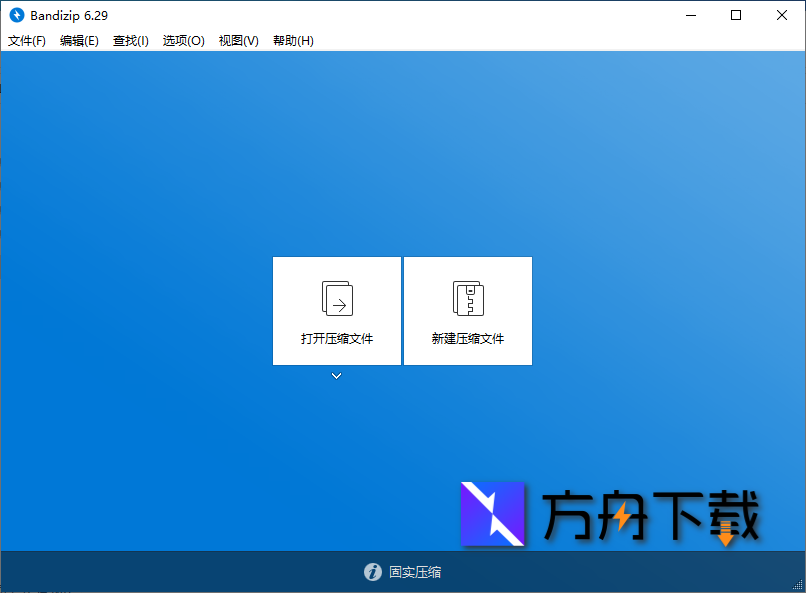Click the Bandizip logo in the title bar

coord(17,15)
